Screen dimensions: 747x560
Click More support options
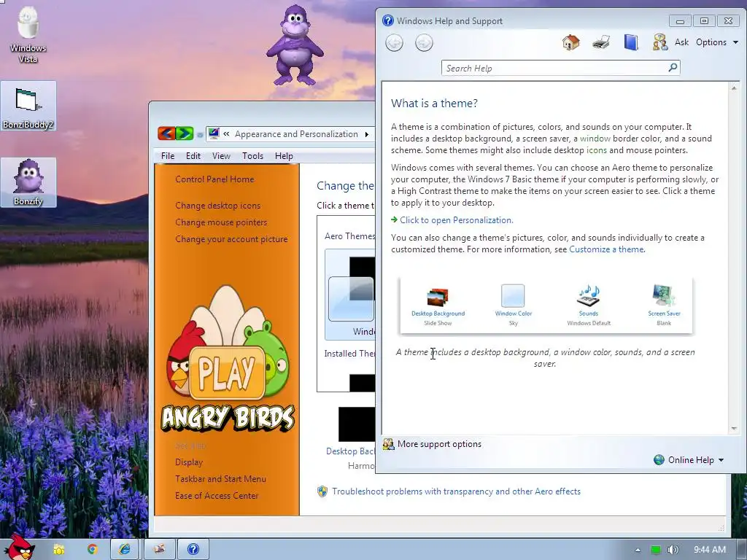(x=438, y=444)
